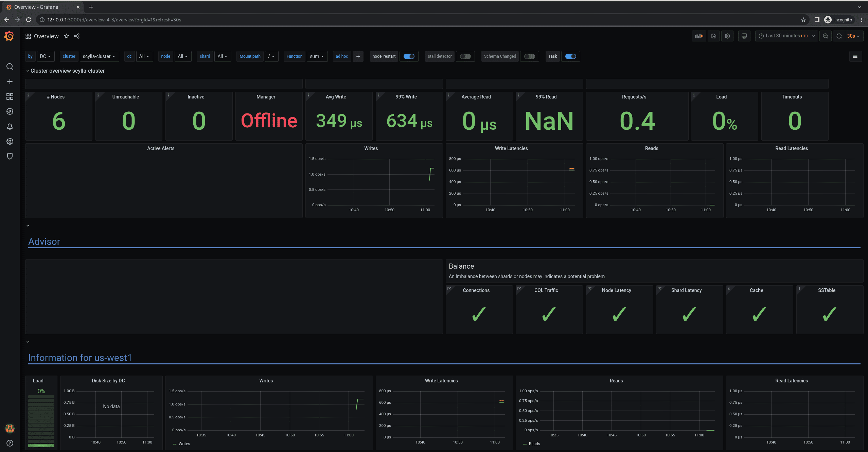The width and height of the screenshot is (868, 452).
Task: Open the Mount path dropdown
Action: [x=271, y=56]
